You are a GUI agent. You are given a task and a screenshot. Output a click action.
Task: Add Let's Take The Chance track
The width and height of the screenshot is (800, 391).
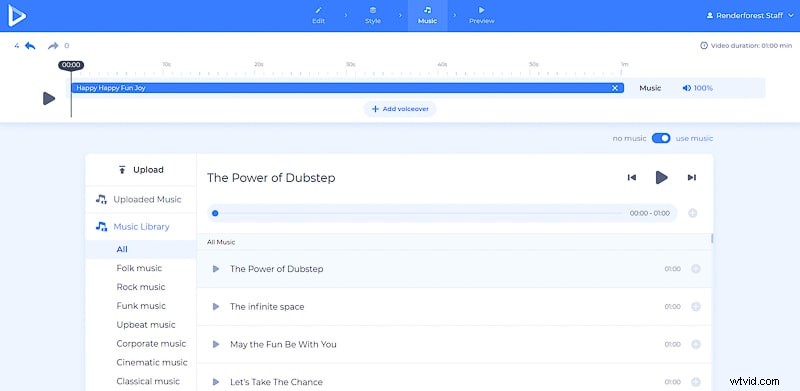(695, 382)
